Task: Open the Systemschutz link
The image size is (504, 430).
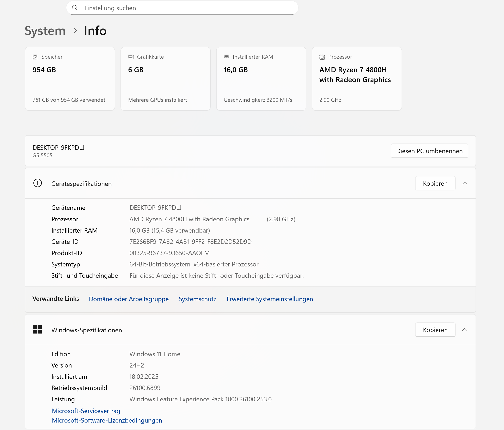Action: [197, 299]
